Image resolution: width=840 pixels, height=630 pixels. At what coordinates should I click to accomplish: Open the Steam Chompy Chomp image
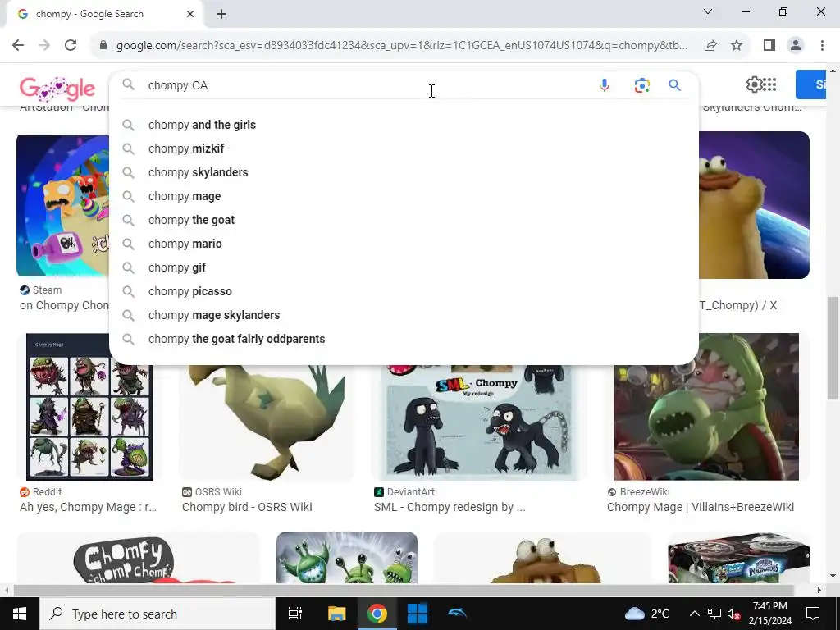pyautogui.click(x=62, y=206)
